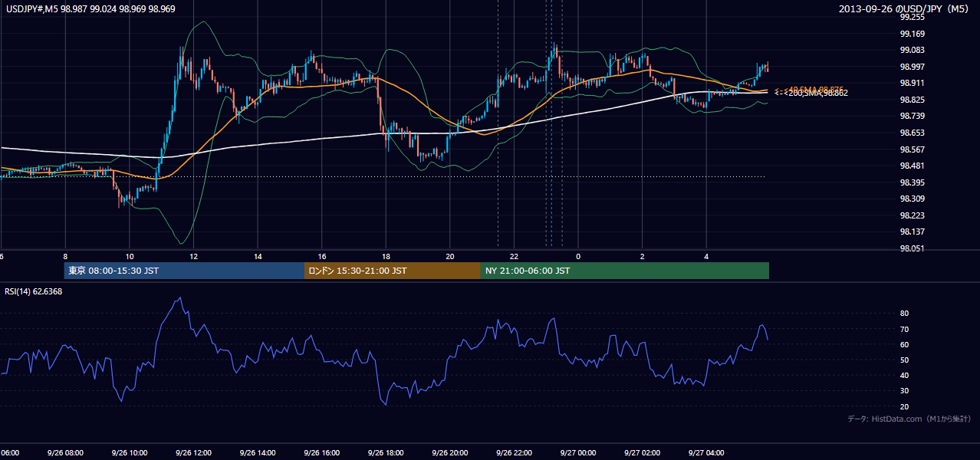Screen dimensions: 980x460
Task: Click the 98.309 price axis label
Action: (912, 199)
